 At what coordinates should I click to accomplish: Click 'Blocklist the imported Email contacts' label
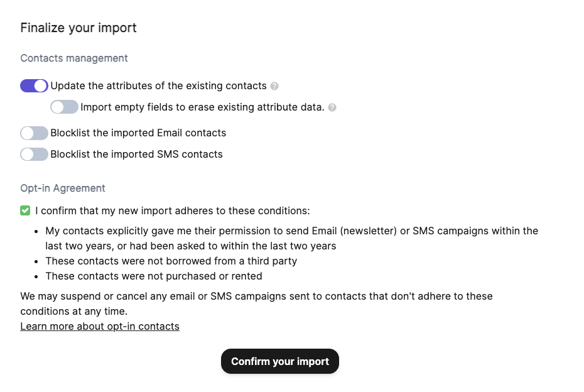(138, 133)
